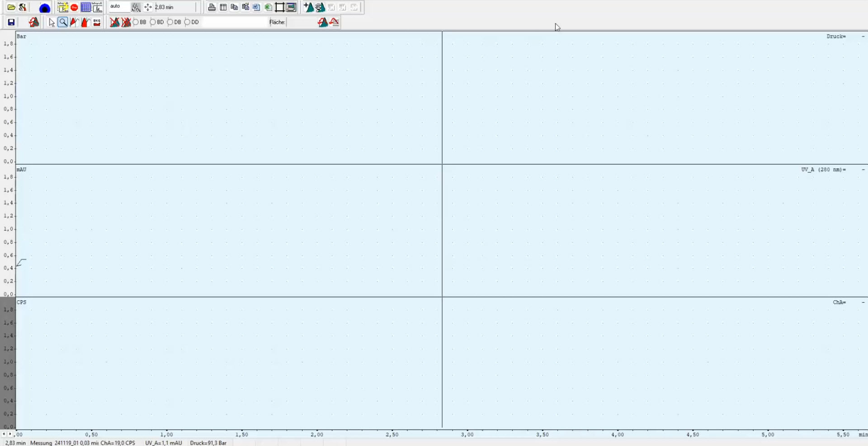Click the 'mAU' unit label
This screenshot has width=868, height=446.
(21, 170)
